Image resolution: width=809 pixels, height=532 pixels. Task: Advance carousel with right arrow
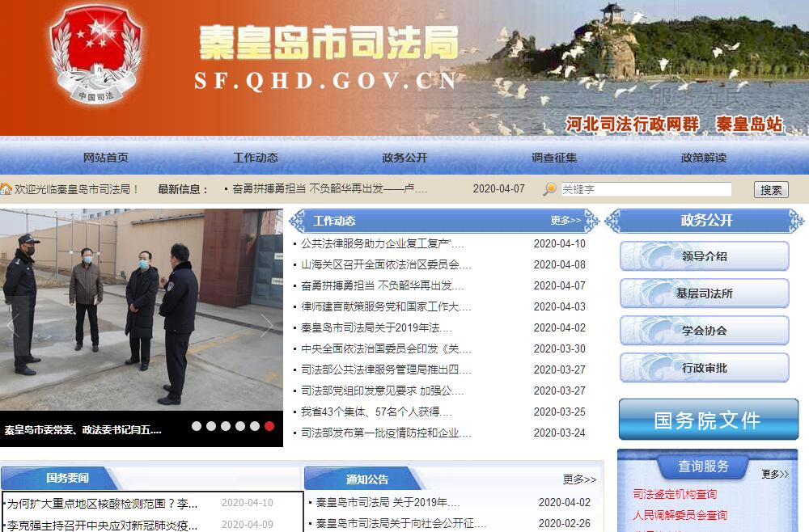267,326
